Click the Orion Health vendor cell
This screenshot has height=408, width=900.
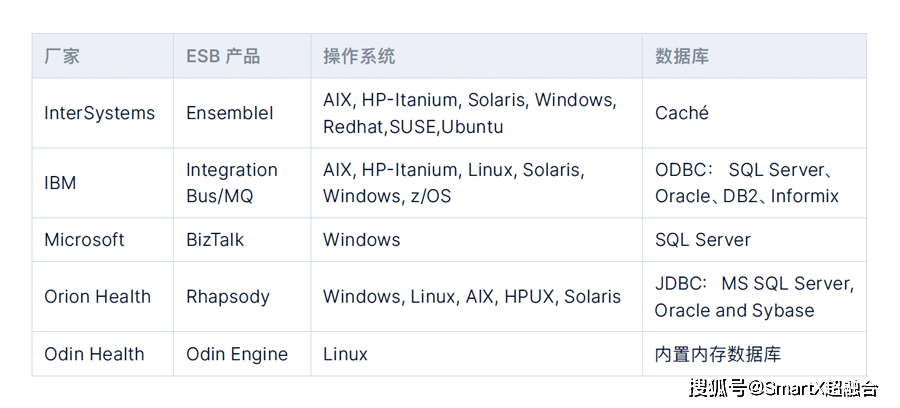[102, 297]
